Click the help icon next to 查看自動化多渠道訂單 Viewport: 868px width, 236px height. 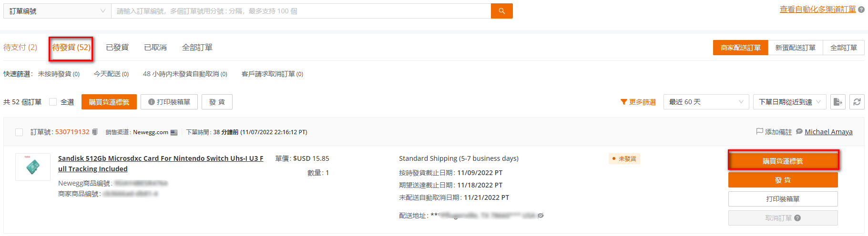point(861,10)
